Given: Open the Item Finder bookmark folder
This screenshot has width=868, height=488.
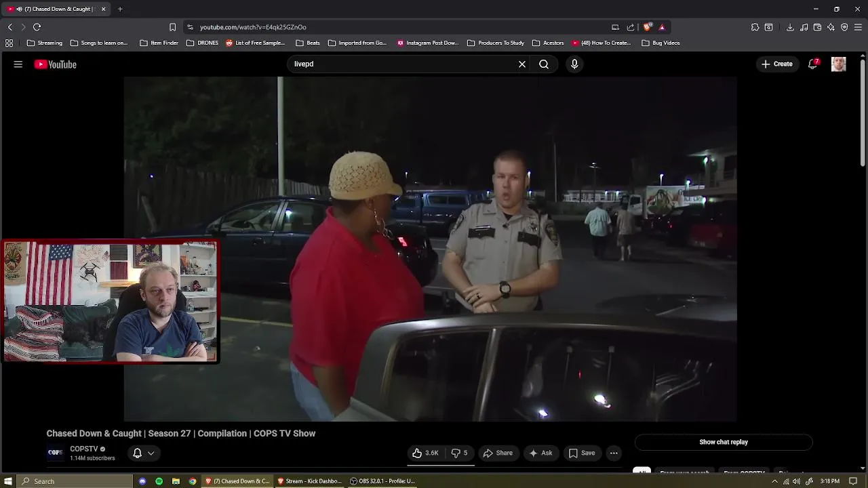Looking at the screenshot, I should (x=159, y=43).
